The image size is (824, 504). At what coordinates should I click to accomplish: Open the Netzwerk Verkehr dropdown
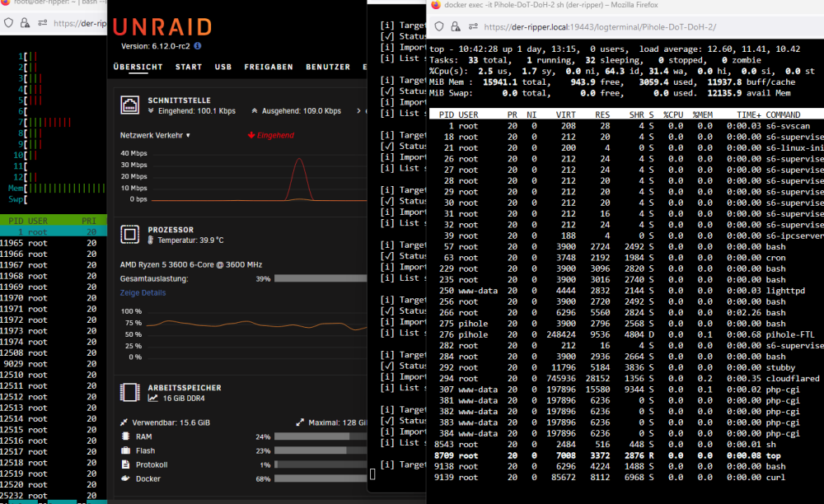(155, 135)
